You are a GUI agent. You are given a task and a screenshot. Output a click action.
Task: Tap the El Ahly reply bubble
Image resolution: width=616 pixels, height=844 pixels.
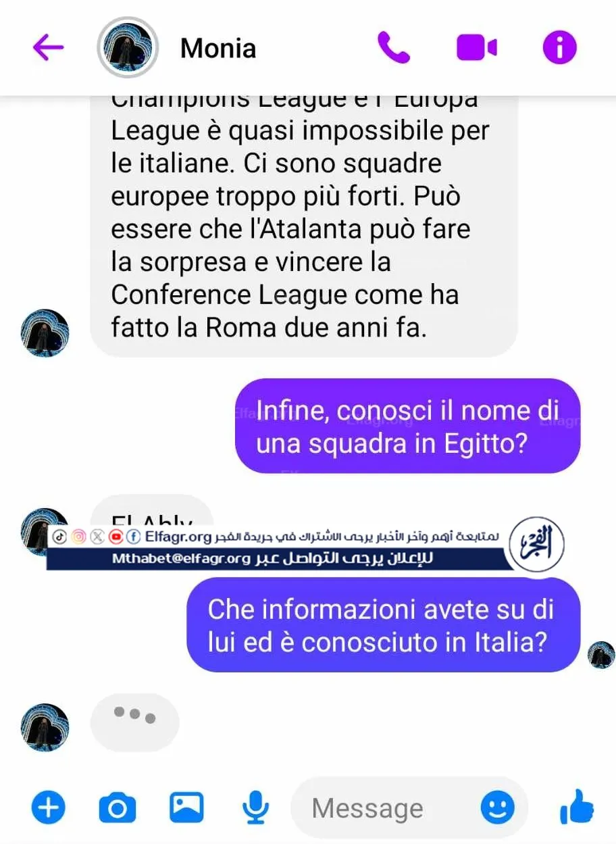152,512
